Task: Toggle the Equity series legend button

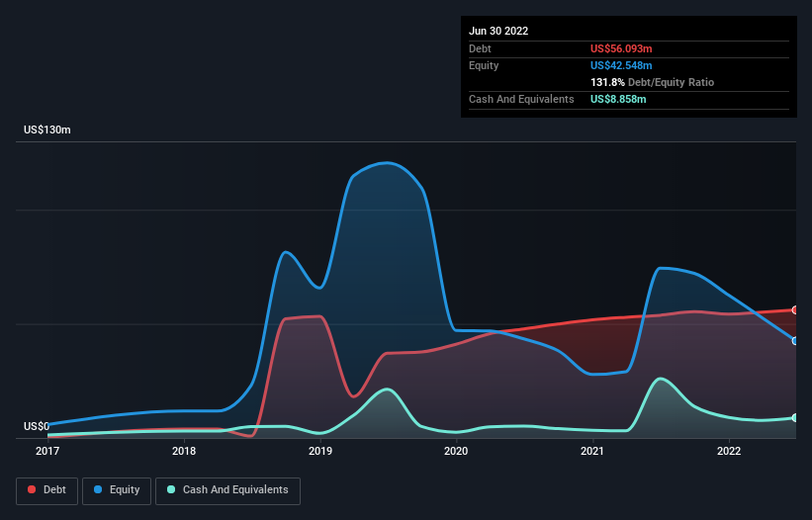Action: click(117, 490)
